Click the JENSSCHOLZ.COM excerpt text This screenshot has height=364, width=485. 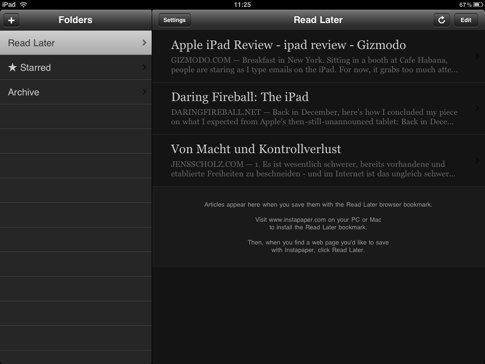click(313, 169)
